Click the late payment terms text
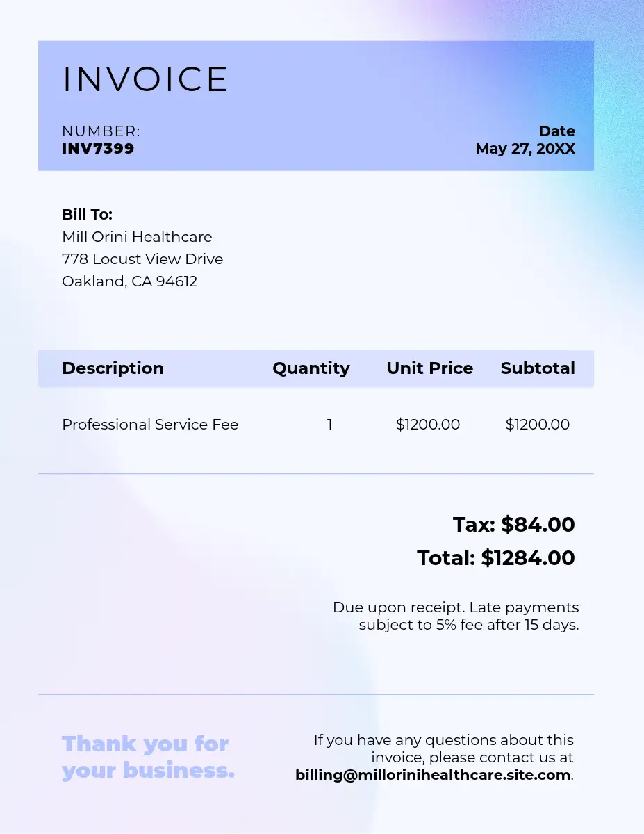The image size is (644, 834). point(456,616)
